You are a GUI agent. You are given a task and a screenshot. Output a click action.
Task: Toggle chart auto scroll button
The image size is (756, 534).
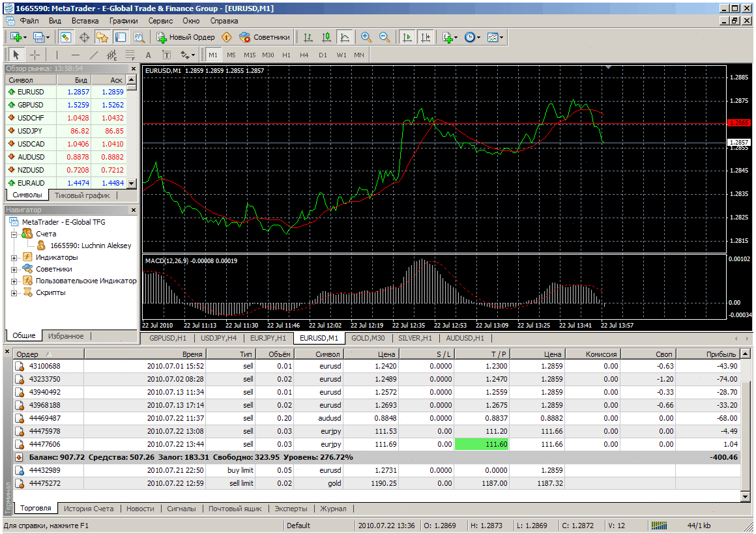coord(407,37)
